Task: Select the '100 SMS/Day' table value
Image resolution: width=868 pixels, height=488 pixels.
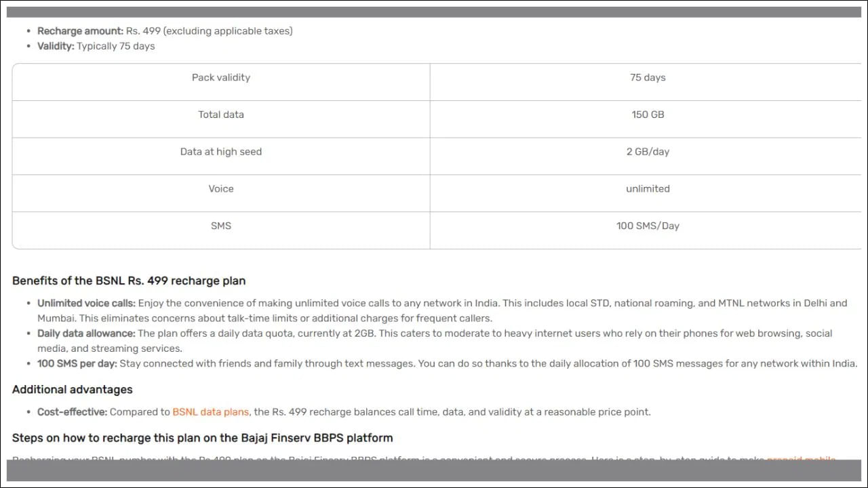Action: (x=648, y=226)
